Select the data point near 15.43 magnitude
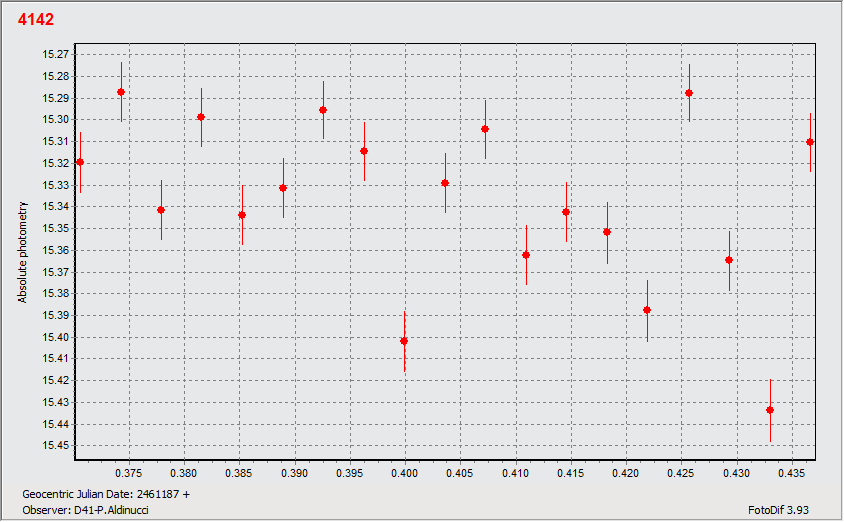Screen dimensions: 844x522 (x=770, y=410)
